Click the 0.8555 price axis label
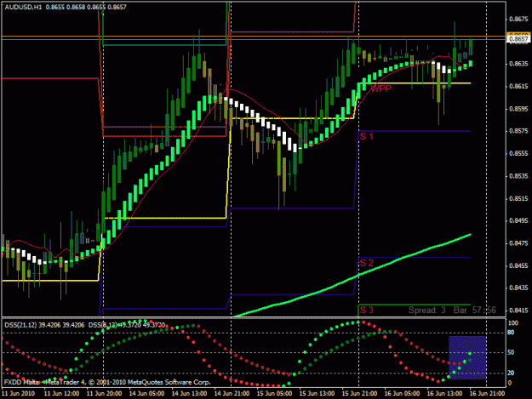Screen dimensions: 532x399 point(518,153)
